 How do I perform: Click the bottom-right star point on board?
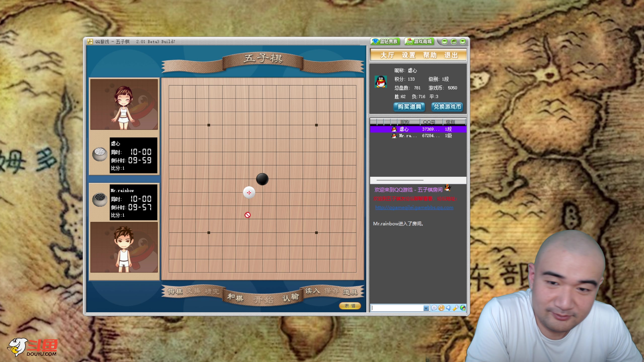click(316, 233)
